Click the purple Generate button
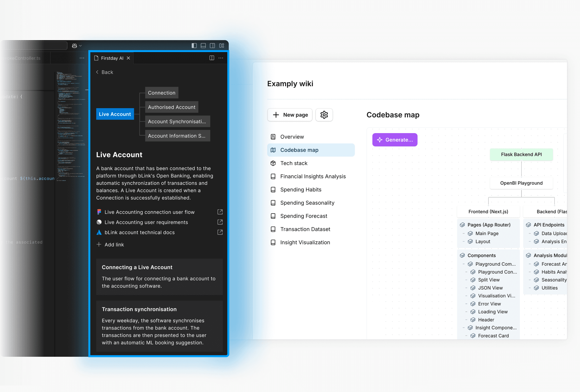This screenshot has height=392, width=580. [395, 140]
